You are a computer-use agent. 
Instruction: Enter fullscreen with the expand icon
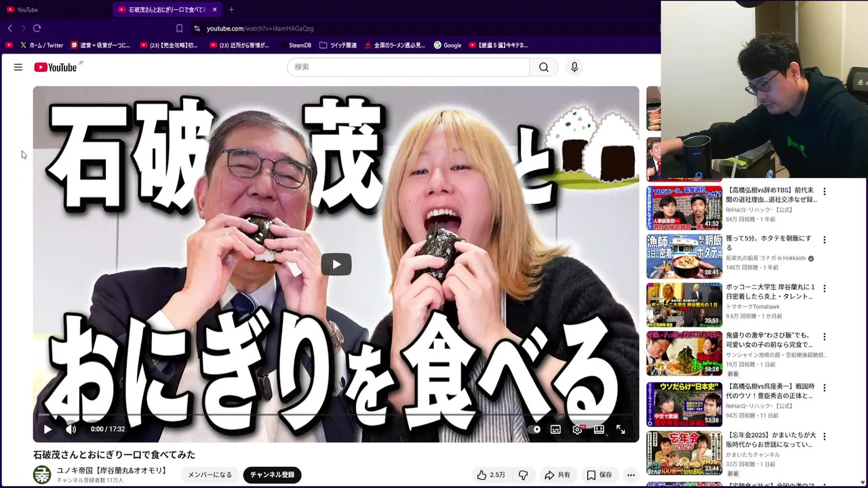pos(620,429)
